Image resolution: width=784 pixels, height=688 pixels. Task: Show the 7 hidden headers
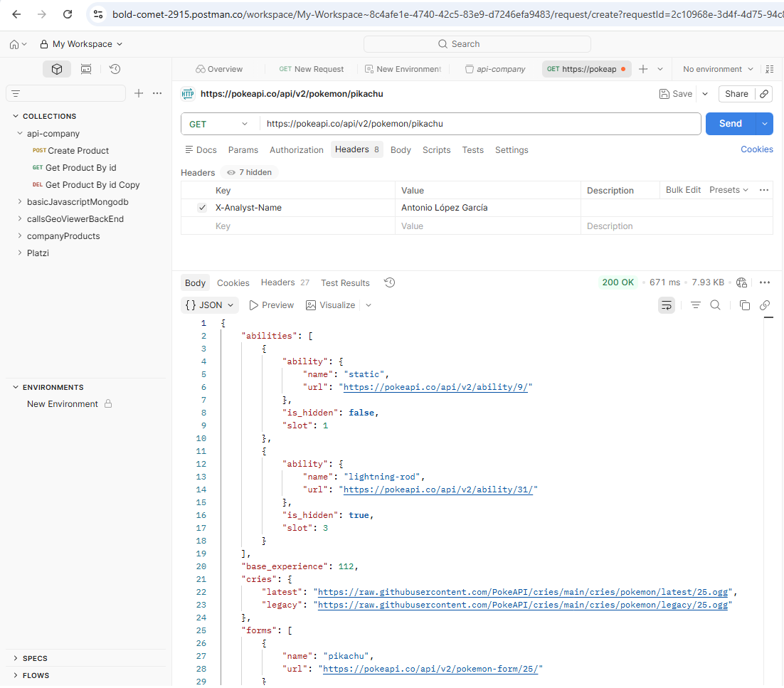250,172
